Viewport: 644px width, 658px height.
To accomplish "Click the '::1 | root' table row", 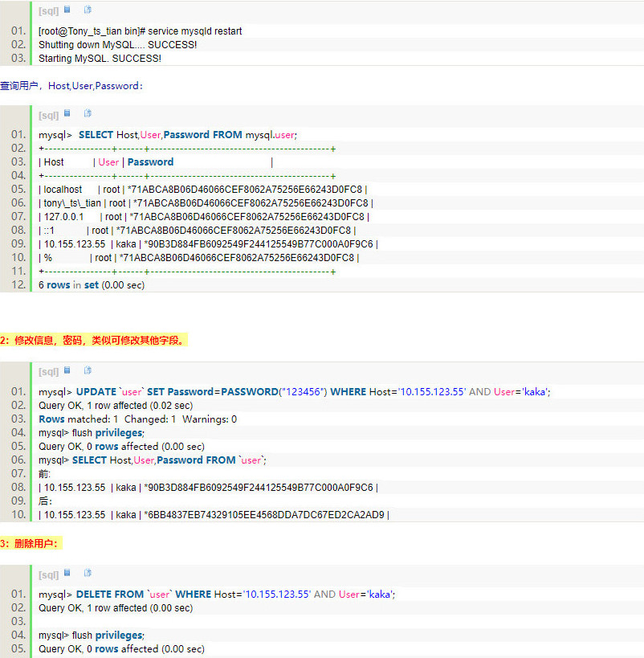I will click(x=198, y=231).
